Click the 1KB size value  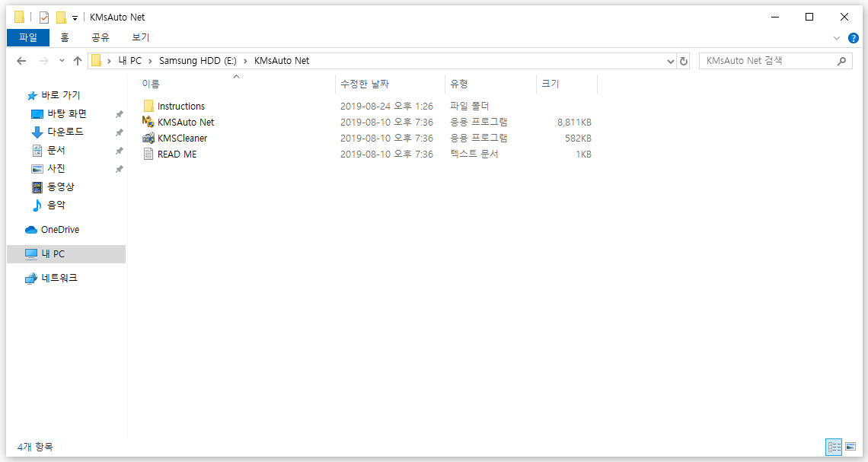583,155
